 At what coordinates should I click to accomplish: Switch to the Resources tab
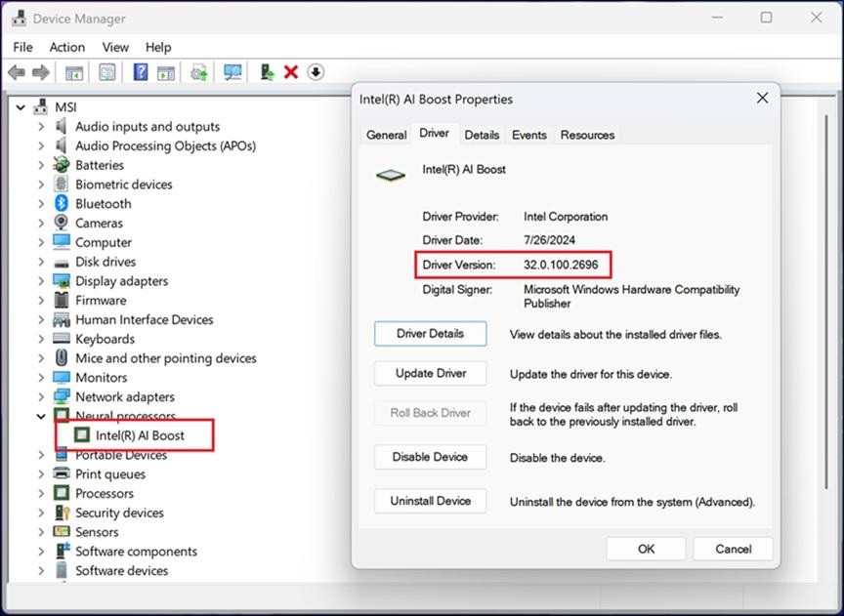tap(587, 135)
